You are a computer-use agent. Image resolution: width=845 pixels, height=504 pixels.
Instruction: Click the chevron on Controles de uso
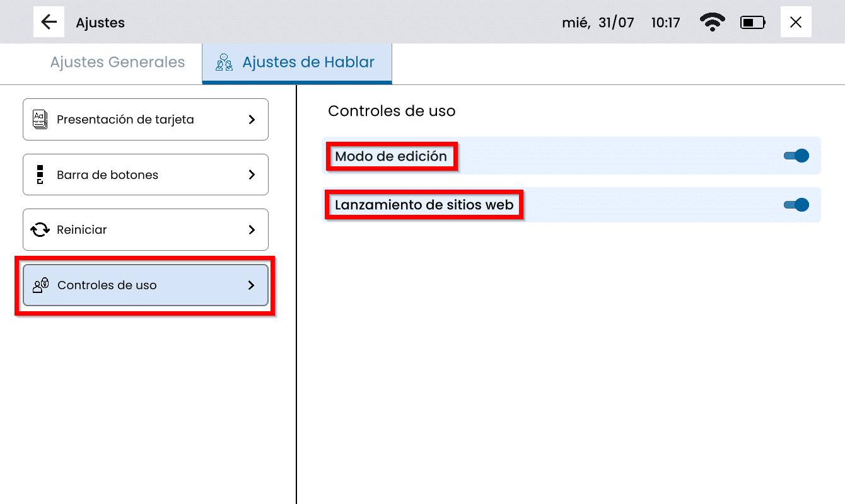point(252,285)
